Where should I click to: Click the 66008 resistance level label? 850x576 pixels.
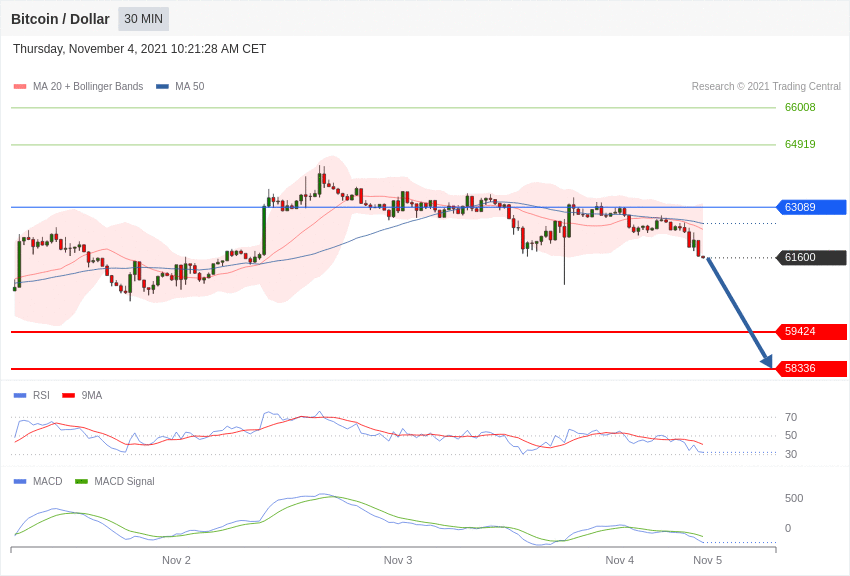coord(800,107)
